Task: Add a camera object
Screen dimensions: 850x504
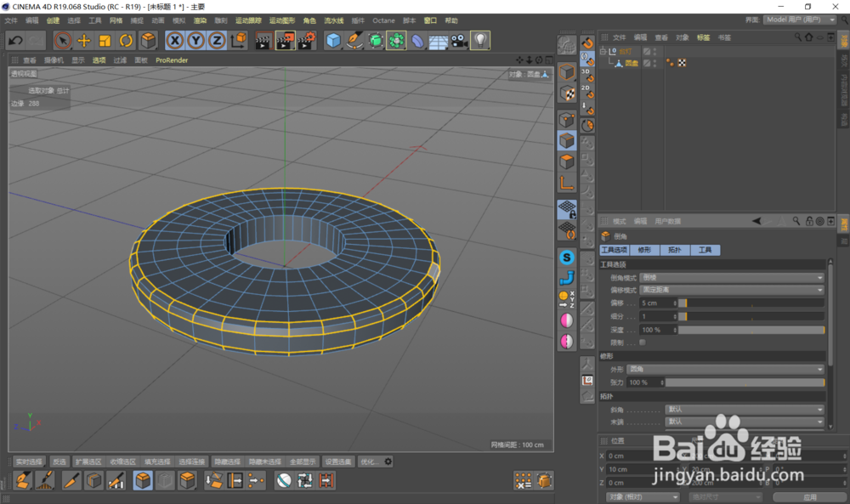Action: 459,41
